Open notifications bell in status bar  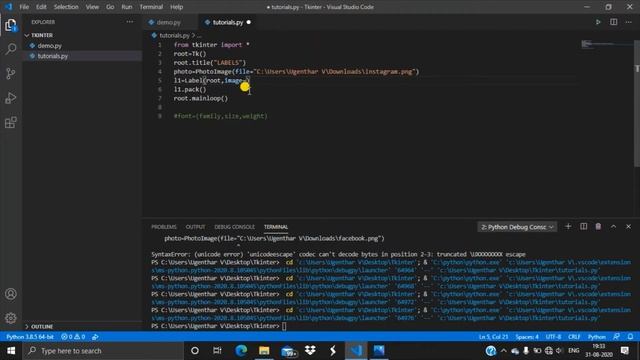point(630,337)
